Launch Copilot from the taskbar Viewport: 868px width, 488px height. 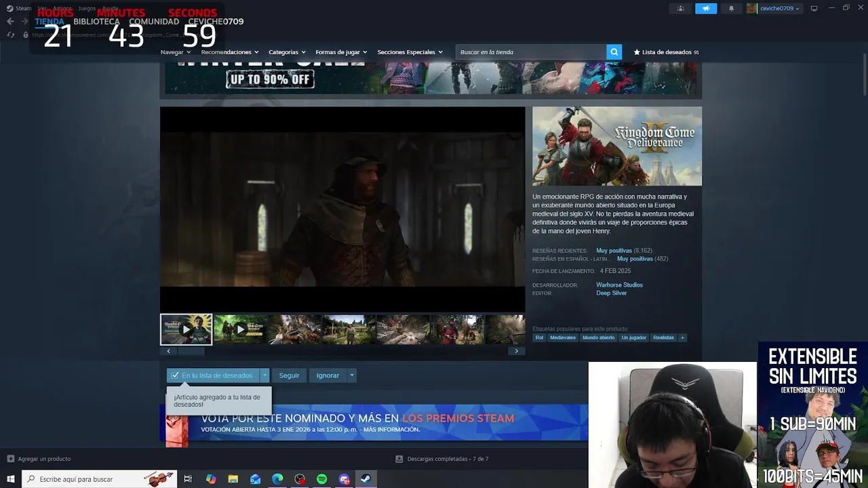click(x=211, y=479)
